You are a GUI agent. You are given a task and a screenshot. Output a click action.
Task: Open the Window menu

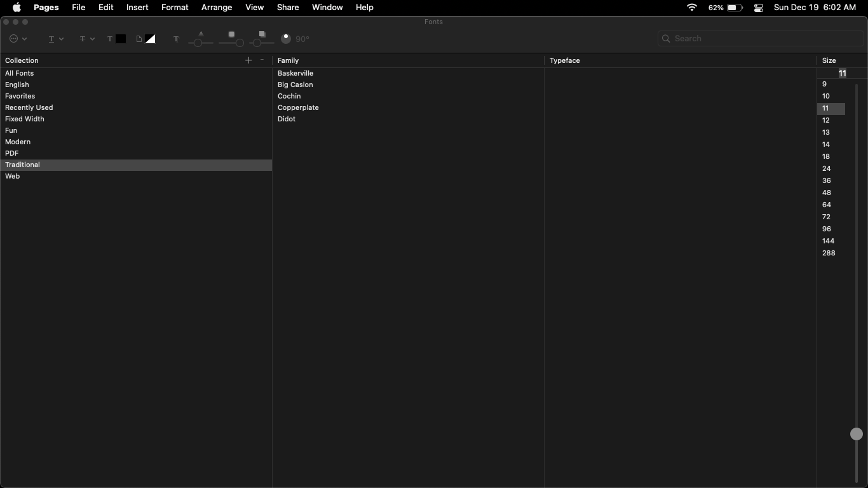[x=327, y=8]
